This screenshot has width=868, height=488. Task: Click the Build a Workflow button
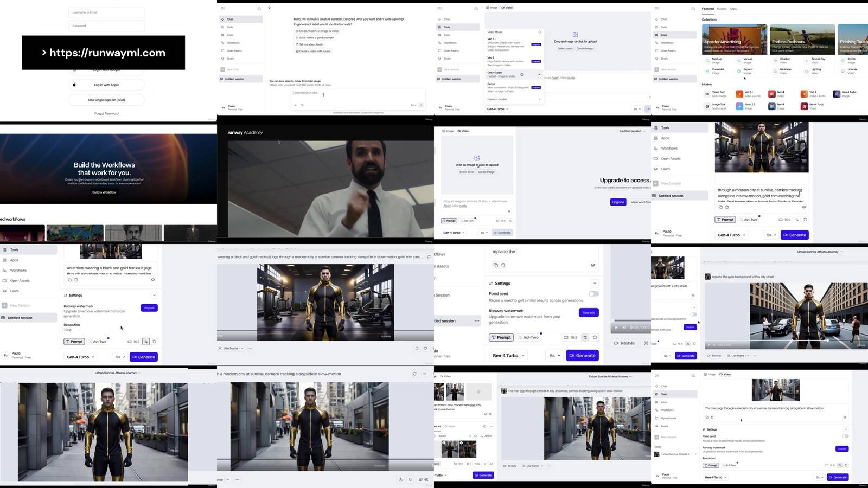click(x=104, y=192)
